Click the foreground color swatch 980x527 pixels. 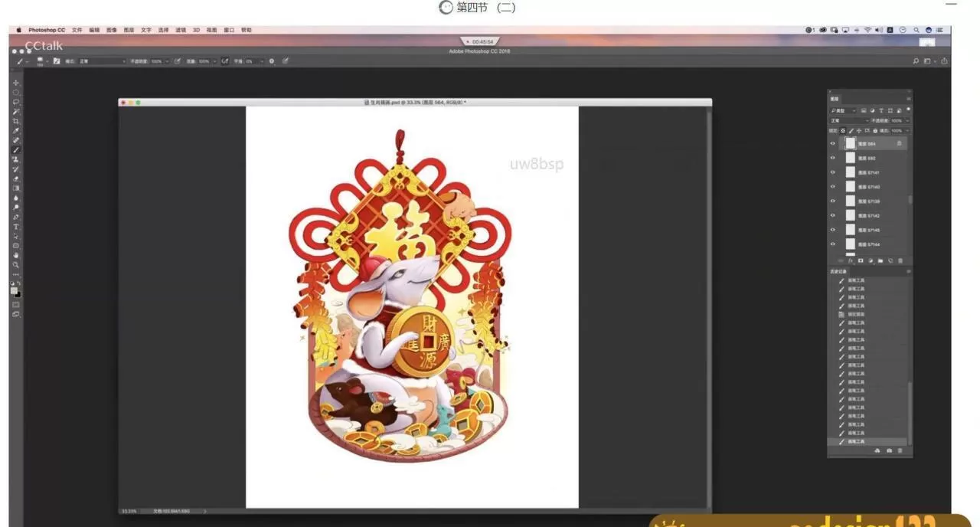pos(15,290)
